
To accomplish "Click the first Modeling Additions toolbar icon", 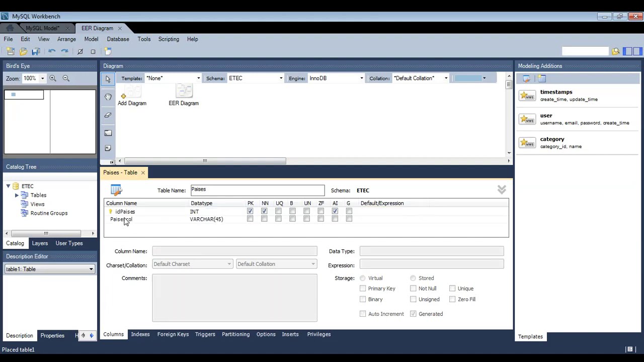I will [526, 78].
